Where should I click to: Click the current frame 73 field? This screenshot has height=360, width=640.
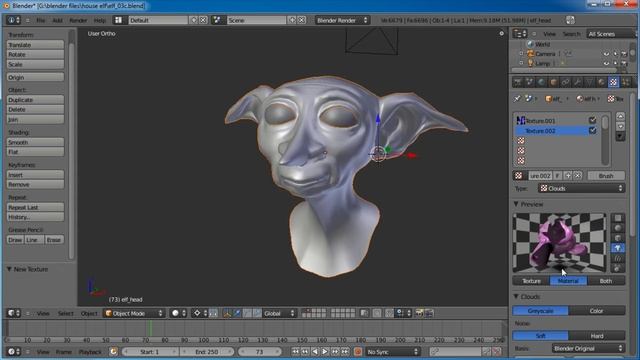tap(260, 351)
